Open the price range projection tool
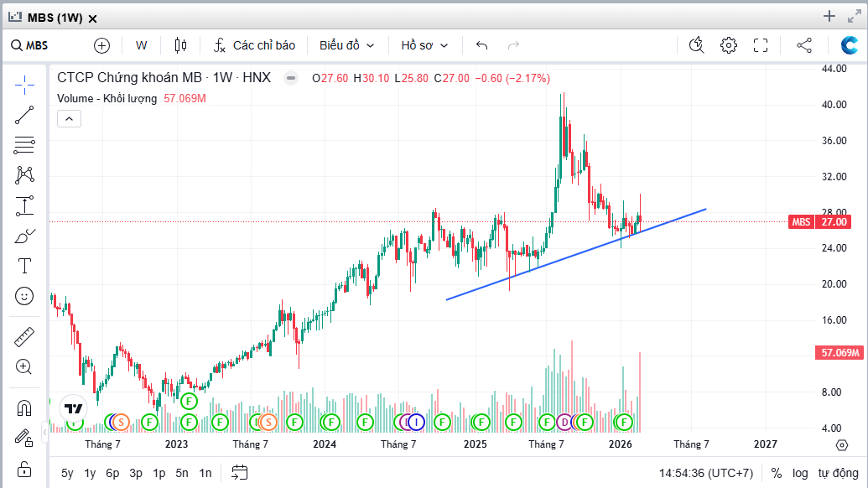The image size is (868, 488). pos(24,205)
